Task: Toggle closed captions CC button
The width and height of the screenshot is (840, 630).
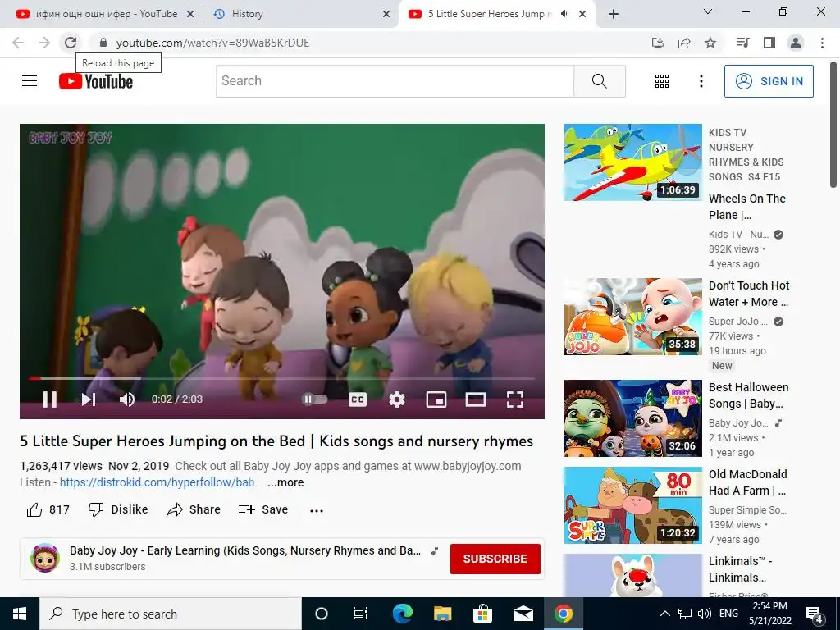Action: (x=358, y=399)
